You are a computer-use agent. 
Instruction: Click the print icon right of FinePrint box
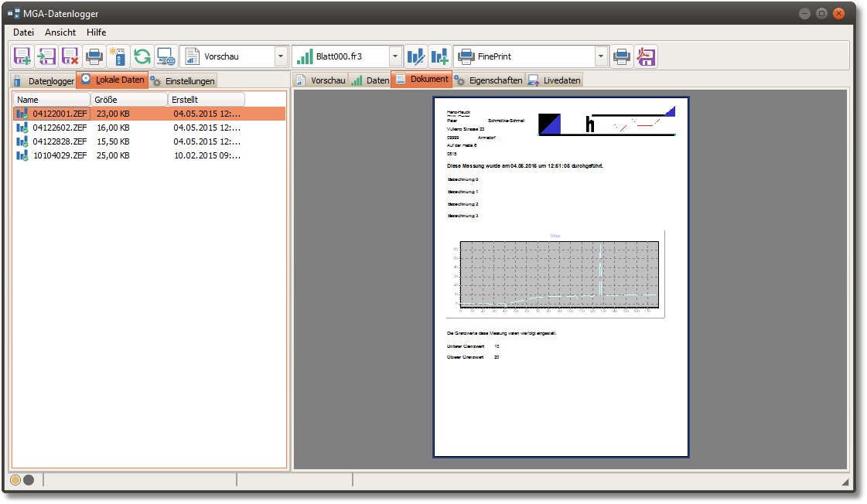tap(622, 56)
